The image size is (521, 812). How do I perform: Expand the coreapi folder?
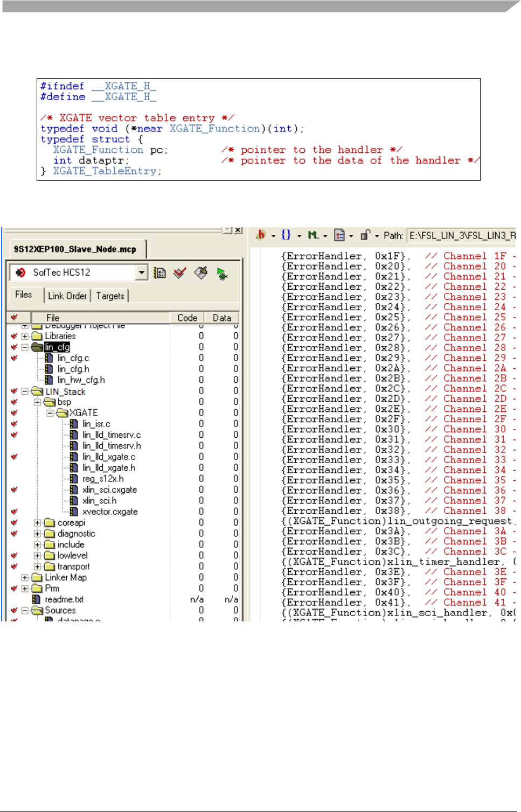(37, 523)
